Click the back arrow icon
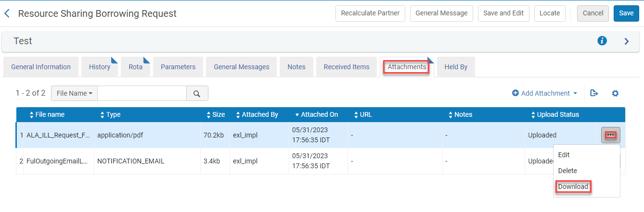 [7, 13]
